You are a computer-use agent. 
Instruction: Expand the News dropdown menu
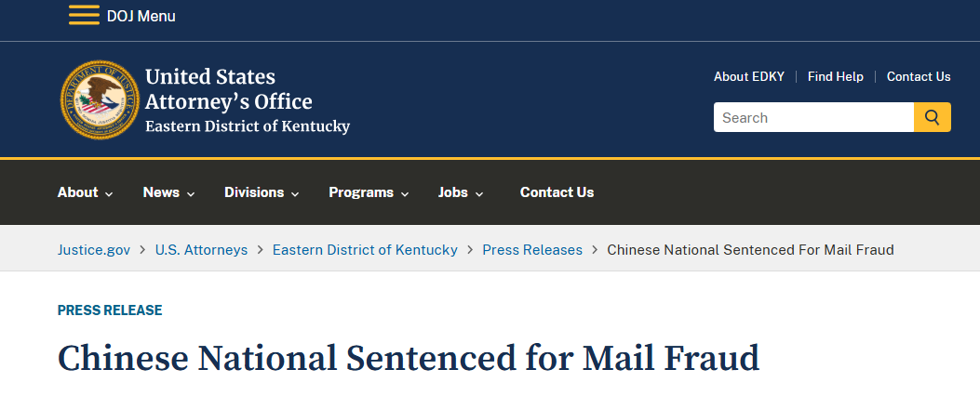(x=168, y=192)
